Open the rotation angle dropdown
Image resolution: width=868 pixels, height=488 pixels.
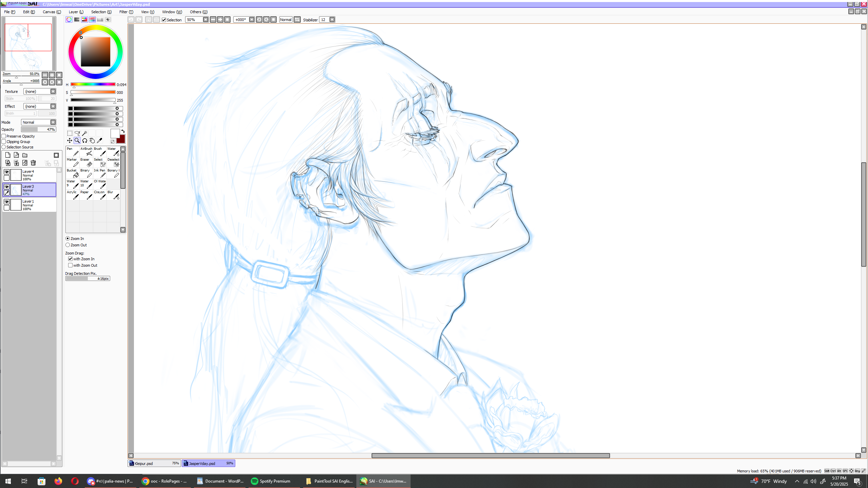252,20
